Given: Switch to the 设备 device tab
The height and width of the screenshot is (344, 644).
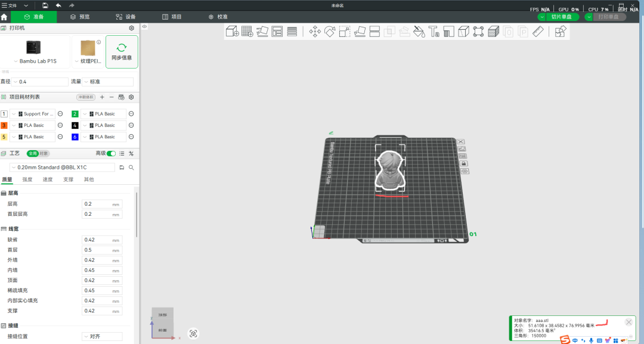Looking at the screenshot, I should (126, 17).
